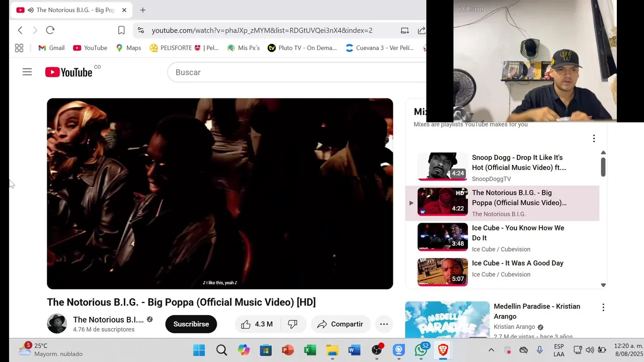The image size is (644, 362).
Task: Show hidden system tray icons
Action: [491, 350]
